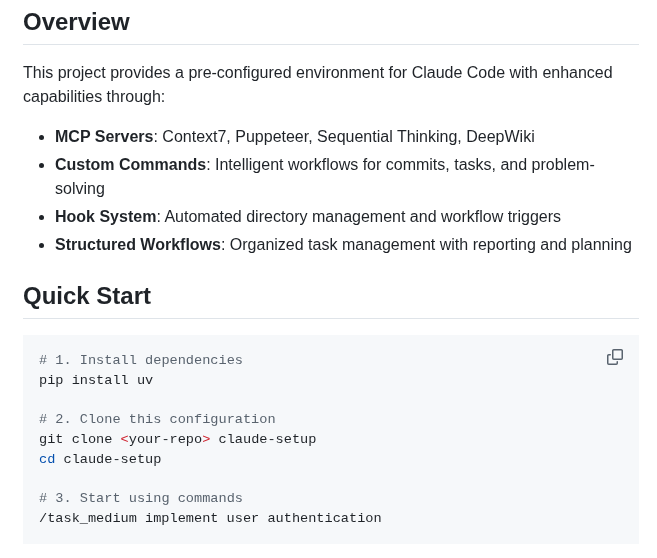Click the word Puppeteer in list
The image size is (657, 558).
click(x=273, y=137)
